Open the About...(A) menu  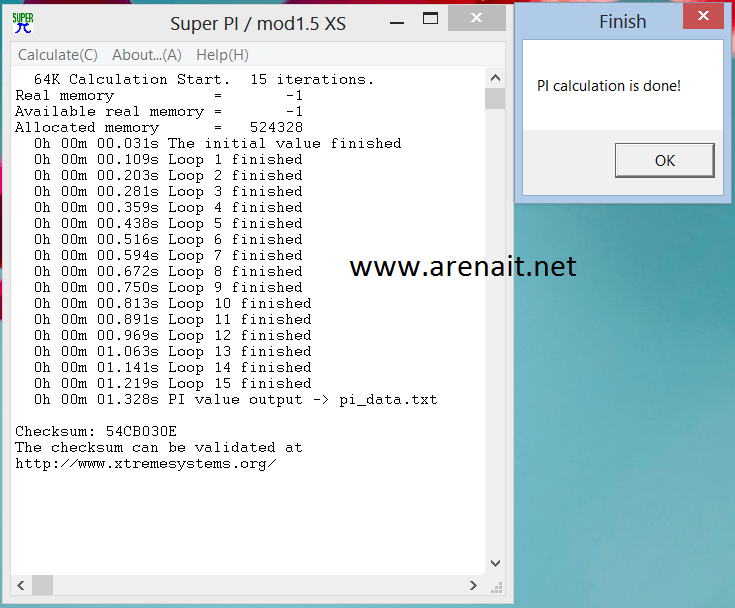[x=147, y=55]
